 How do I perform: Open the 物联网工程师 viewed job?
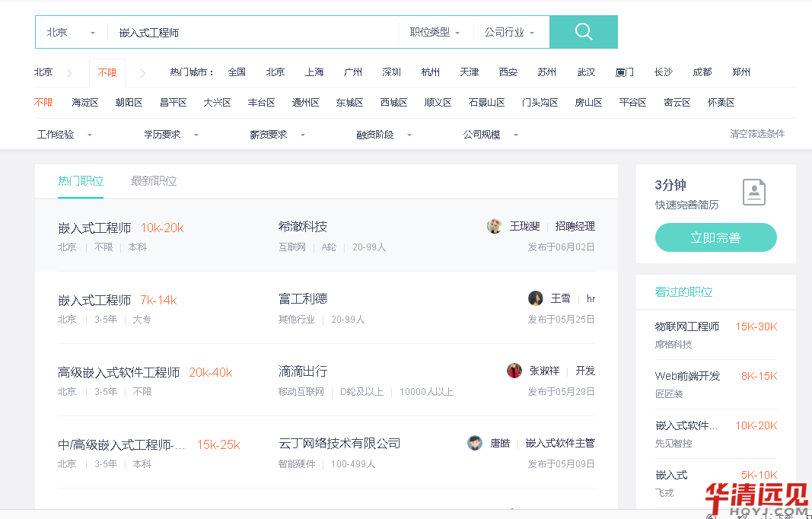coord(686,326)
